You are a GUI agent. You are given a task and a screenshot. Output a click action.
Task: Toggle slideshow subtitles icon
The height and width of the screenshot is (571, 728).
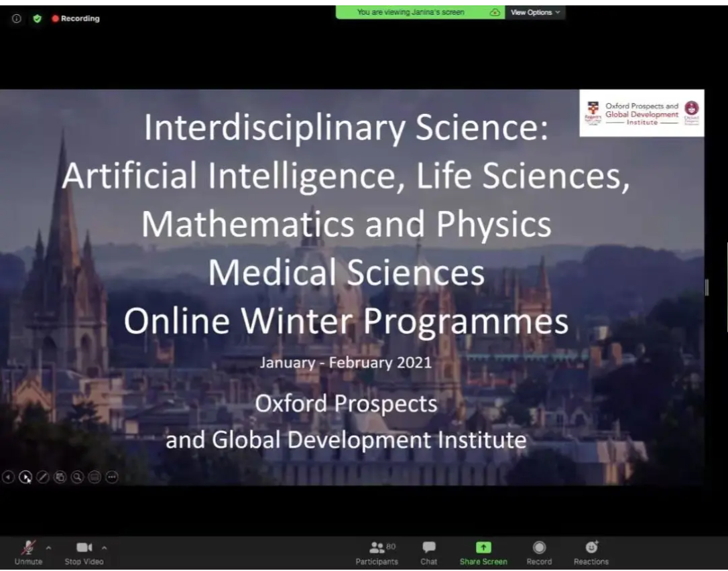point(95,477)
